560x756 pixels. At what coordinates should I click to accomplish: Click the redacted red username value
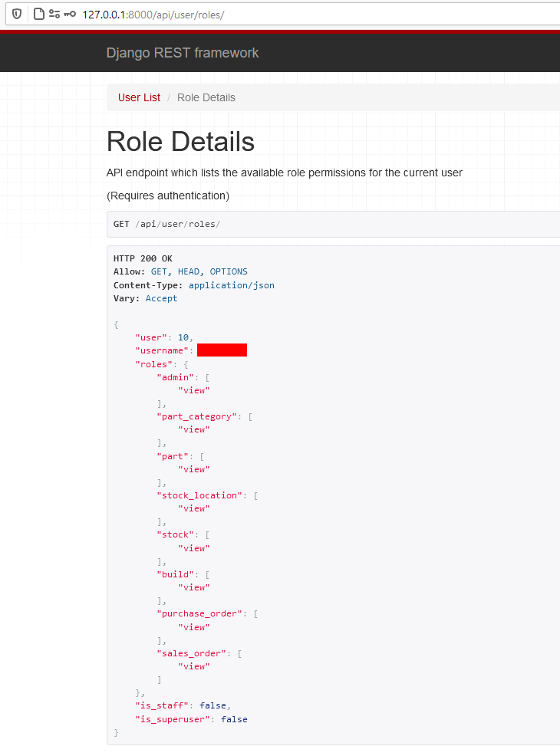click(222, 350)
